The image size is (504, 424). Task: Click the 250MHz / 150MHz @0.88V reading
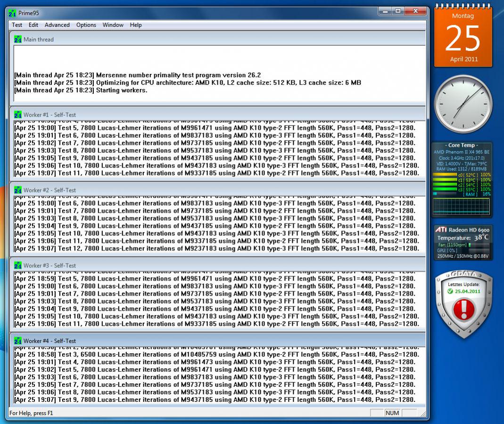pos(463,256)
